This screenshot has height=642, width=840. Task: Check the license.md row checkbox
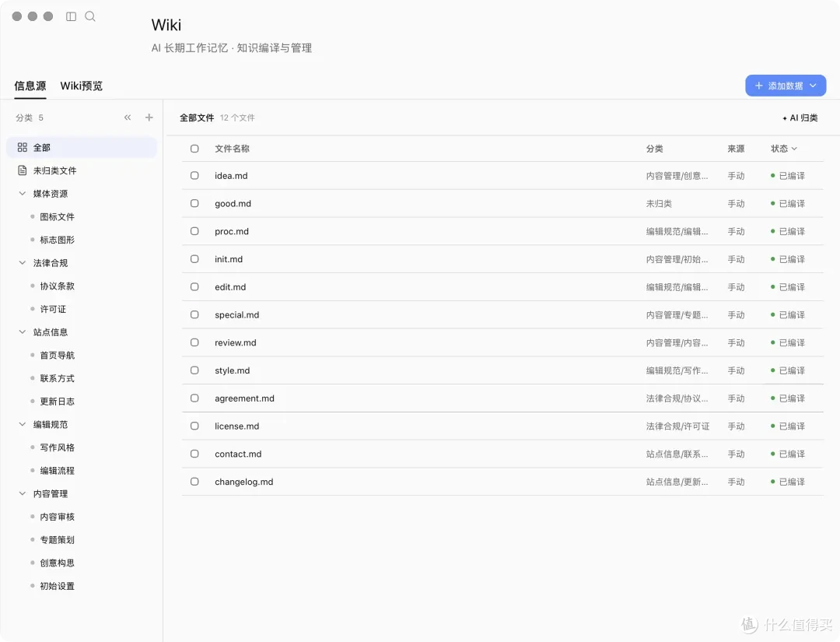coord(194,426)
